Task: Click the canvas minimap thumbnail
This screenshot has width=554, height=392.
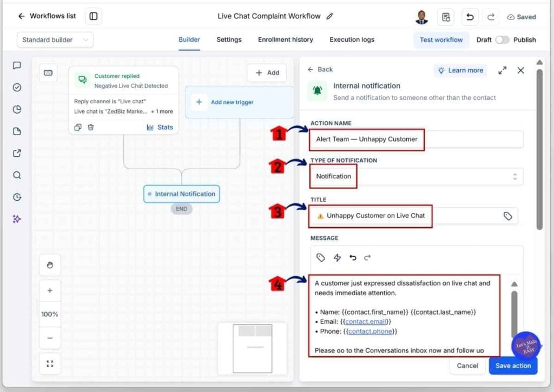Action: click(252, 348)
